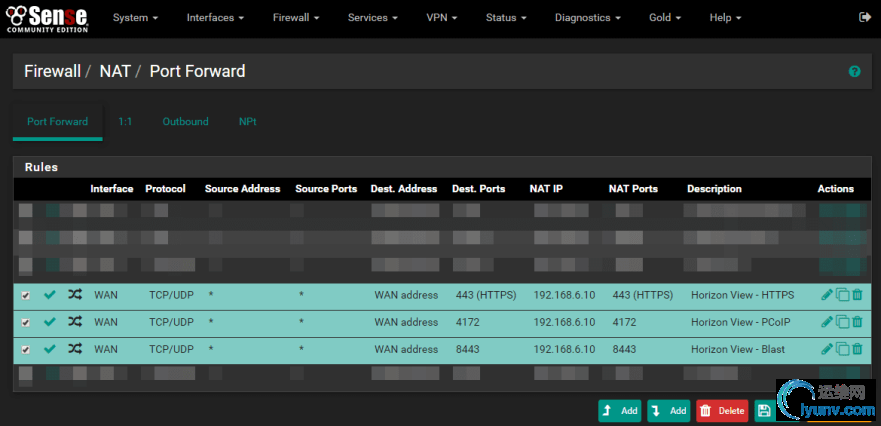This screenshot has height=426, width=881.
Task: Switch to the NPt tab
Action: pos(248,121)
